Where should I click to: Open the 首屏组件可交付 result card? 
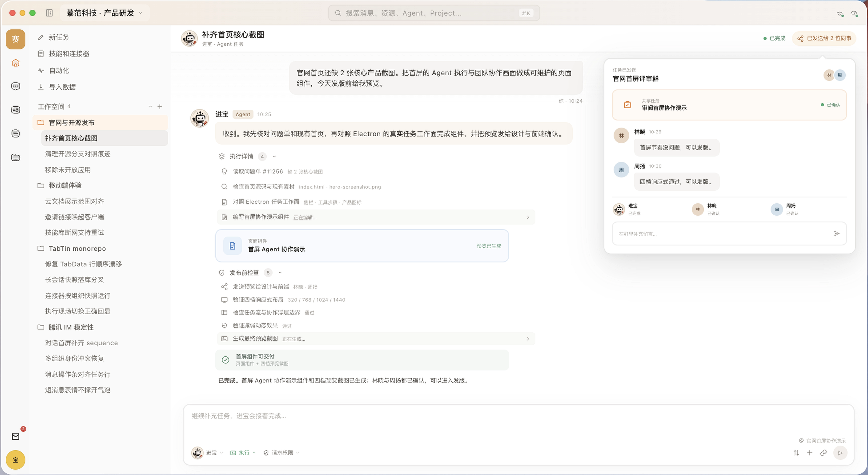pos(362,360)
